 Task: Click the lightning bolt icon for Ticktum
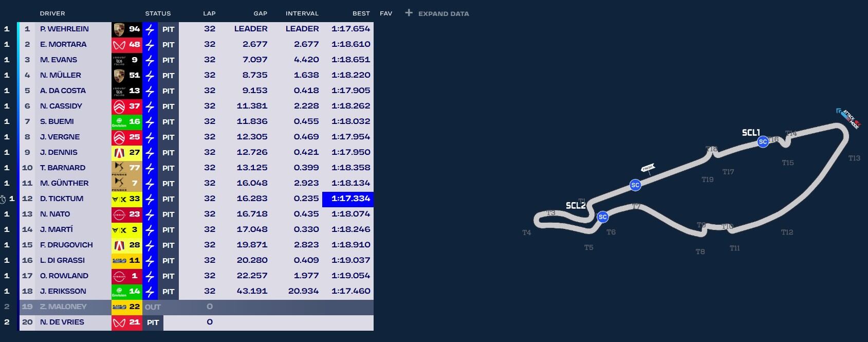click(150, 199)
